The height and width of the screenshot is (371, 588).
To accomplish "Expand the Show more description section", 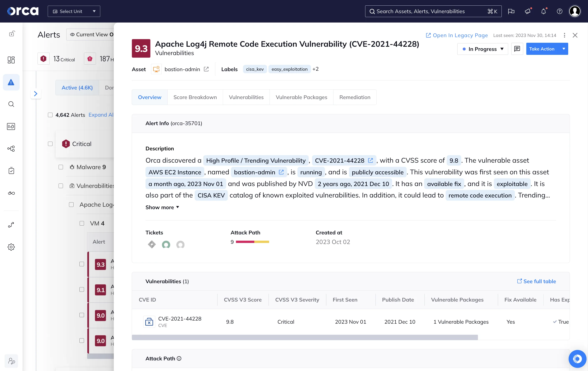I will pos(162,207).
